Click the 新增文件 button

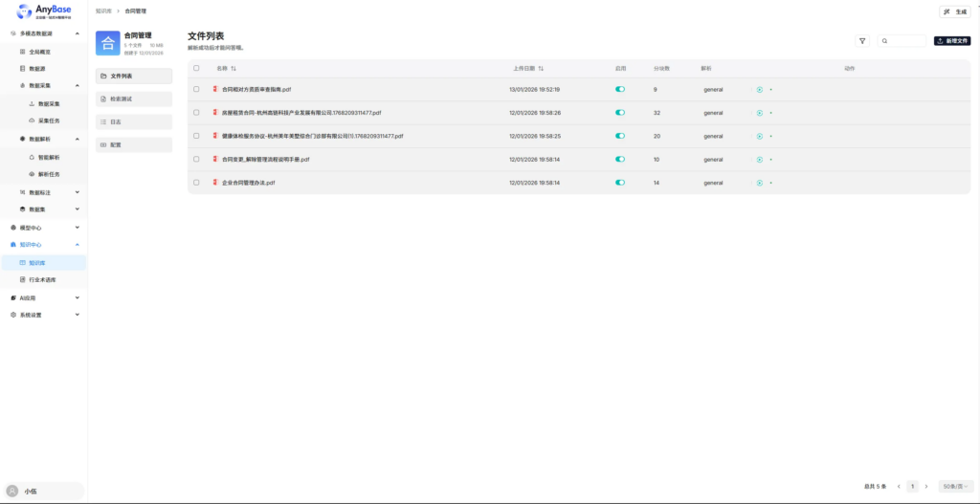[952, 41]
